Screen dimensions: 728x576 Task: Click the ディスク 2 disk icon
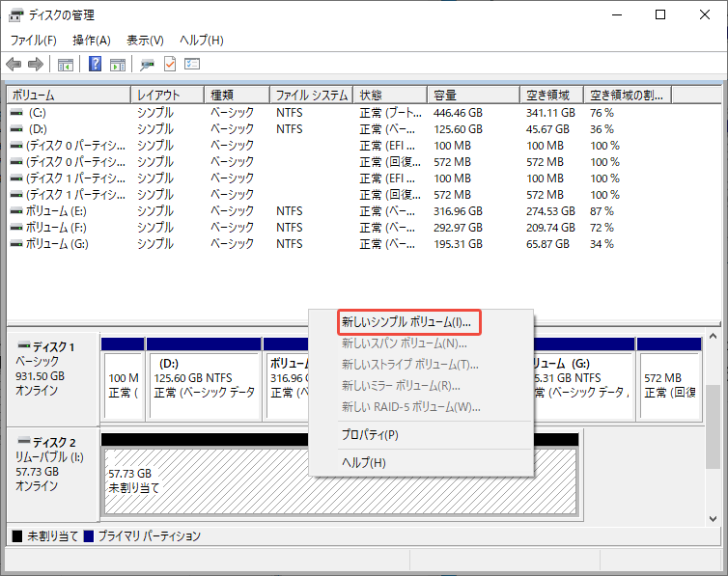tap(24, 441)
